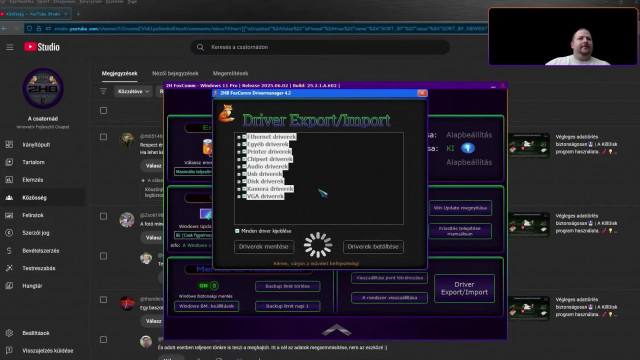
Task: Click the A rendszer visszaállítása button
Action: [x=389, y=298]
